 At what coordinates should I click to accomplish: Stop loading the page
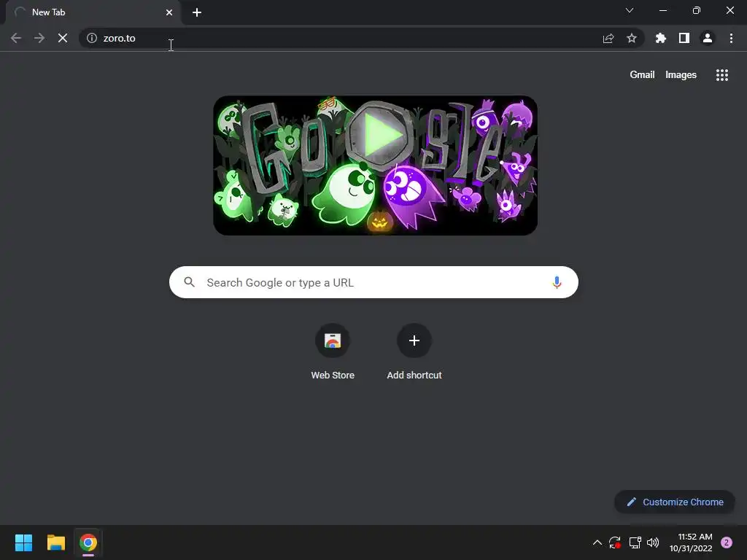click(x=63, y=38)
